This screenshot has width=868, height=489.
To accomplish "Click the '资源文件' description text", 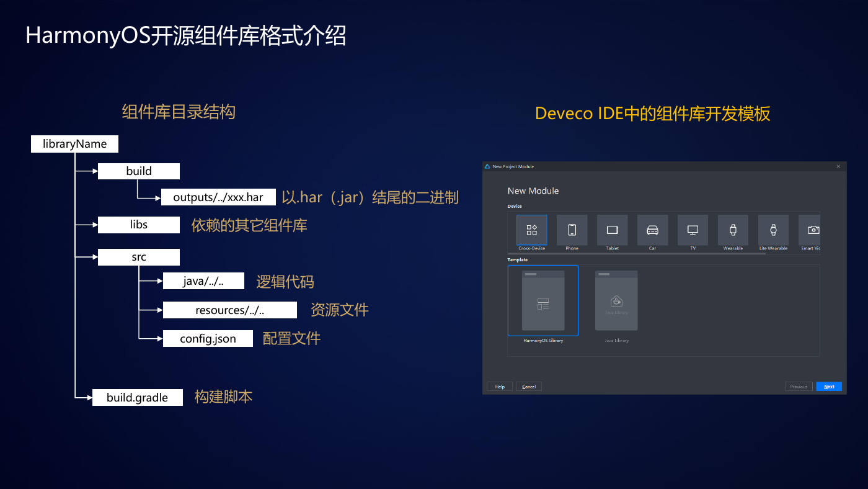I will coord(339,310).
